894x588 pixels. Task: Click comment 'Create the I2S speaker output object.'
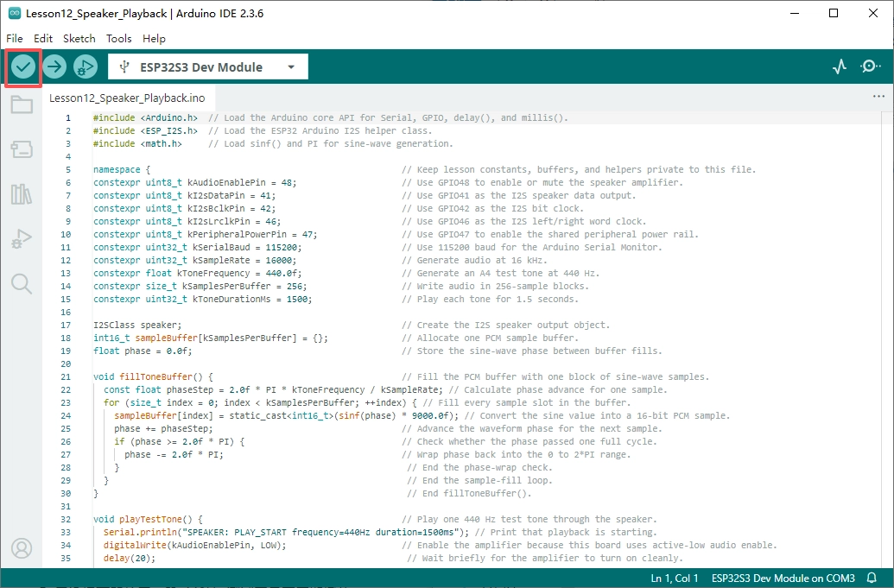[x=505, y=326]
